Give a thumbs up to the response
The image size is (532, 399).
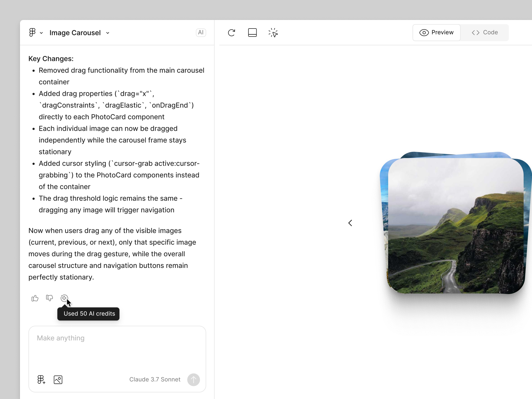(35, 298)
